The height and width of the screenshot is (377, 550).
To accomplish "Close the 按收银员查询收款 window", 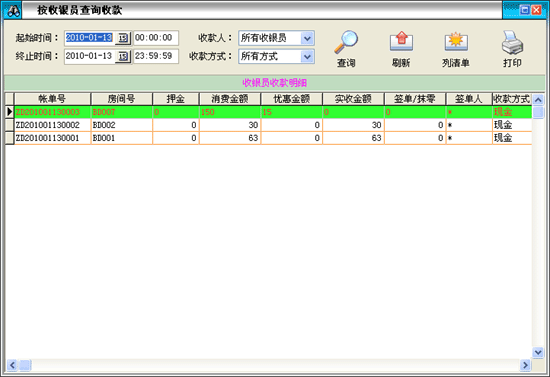I will coord(536,10).
